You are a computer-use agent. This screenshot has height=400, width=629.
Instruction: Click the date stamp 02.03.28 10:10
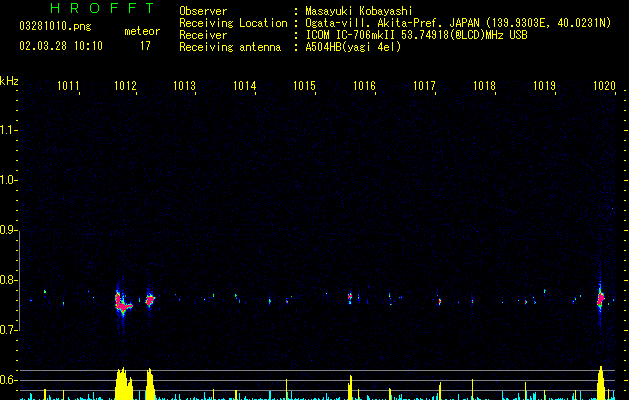click(x=61, y=46)
